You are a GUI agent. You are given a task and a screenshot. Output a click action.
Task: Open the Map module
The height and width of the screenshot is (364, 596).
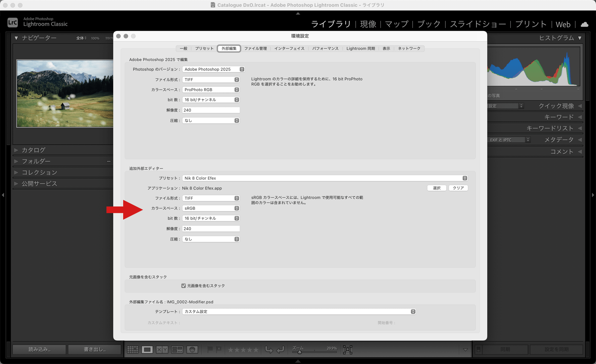pyautogui.click(x=397, y=24)
